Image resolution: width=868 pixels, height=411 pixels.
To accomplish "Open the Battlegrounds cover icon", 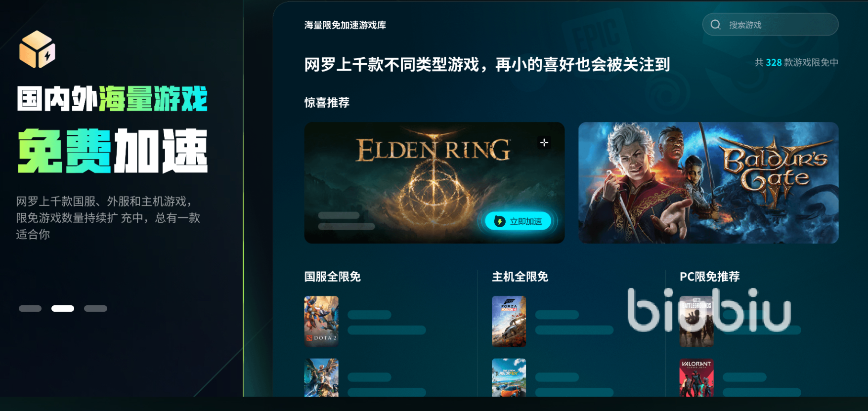I will 696,321.
